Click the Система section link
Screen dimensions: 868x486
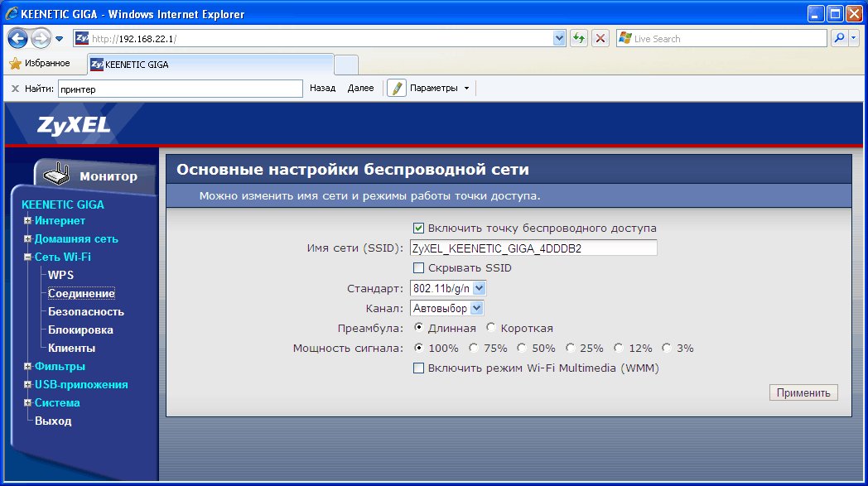[57, 402]
